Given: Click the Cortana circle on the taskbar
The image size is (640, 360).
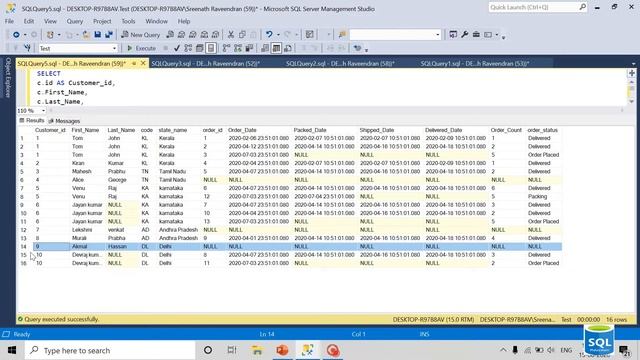Looking at the screenshot, I should 208,350.
